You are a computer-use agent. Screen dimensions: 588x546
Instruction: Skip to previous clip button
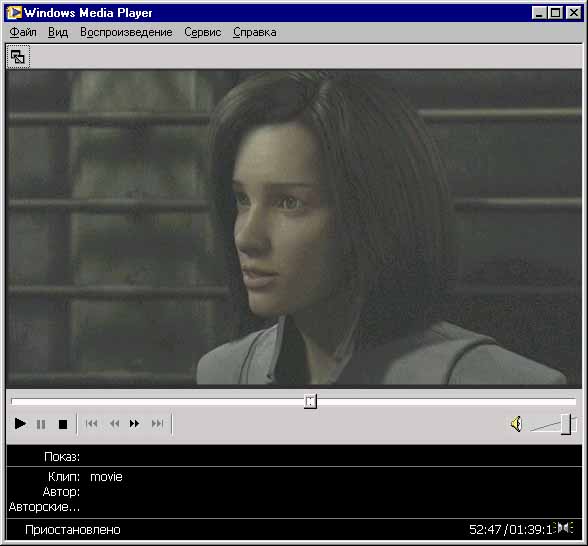tap(92, 424)
